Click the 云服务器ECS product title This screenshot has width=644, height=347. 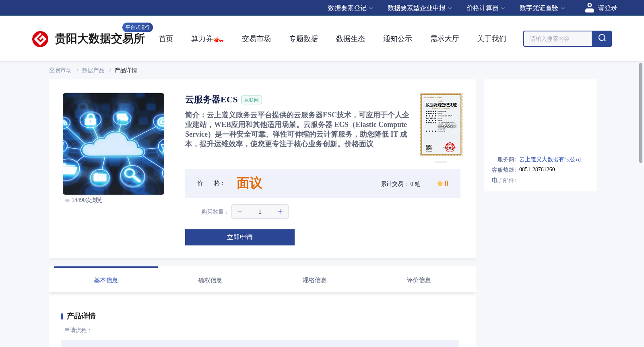coord(211,100)
